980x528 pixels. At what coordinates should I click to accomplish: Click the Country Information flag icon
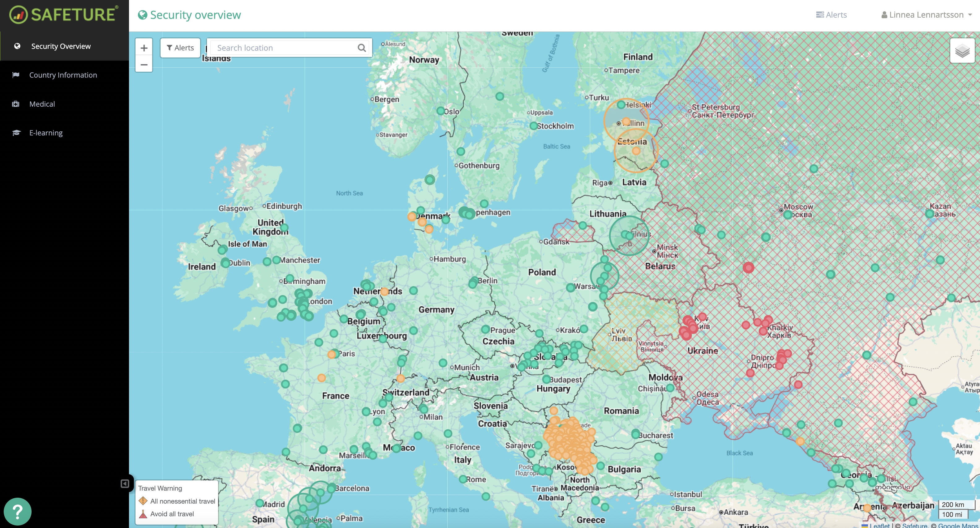pos(15,75)
